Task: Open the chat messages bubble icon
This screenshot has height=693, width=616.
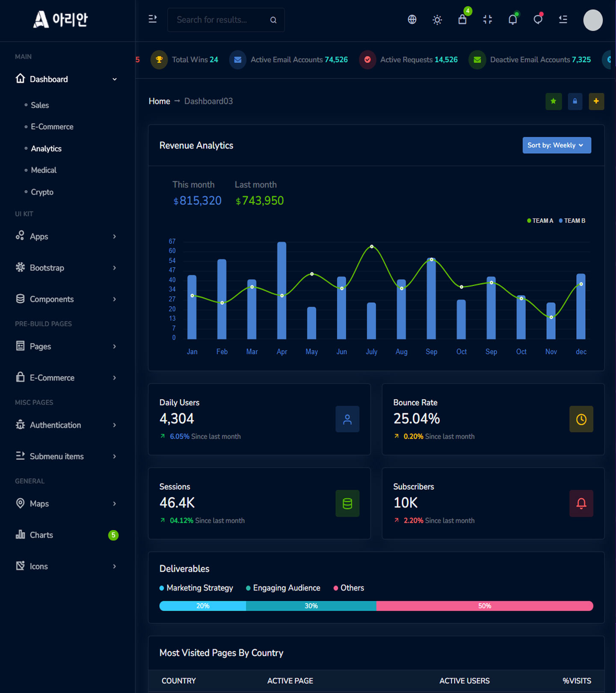Action: 538,20
